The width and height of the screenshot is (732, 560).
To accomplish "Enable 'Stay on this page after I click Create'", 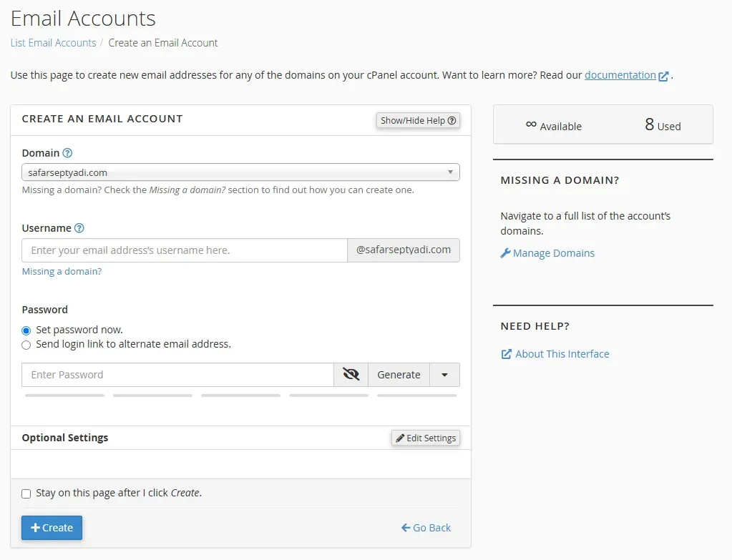I will tap(26, 493).
